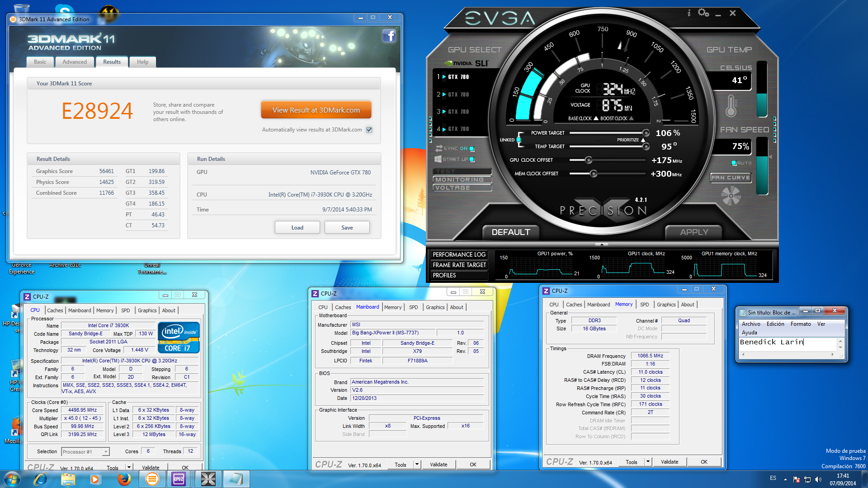This screenshot has width=868, height=488.
Task: Click the Facebook share icon in 3DMark
Action: click(389, 36)
